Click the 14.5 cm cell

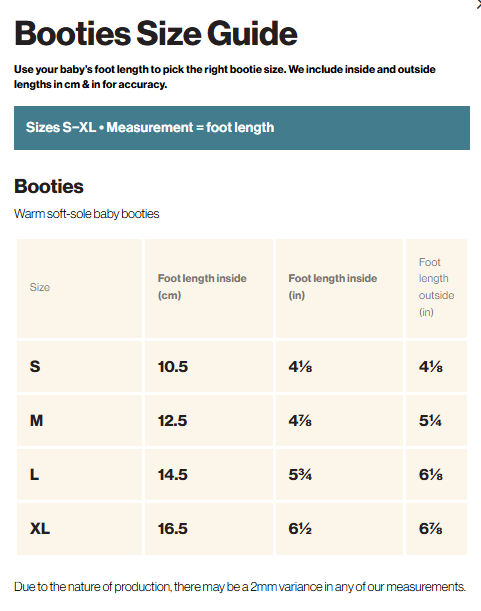(209, 475)
